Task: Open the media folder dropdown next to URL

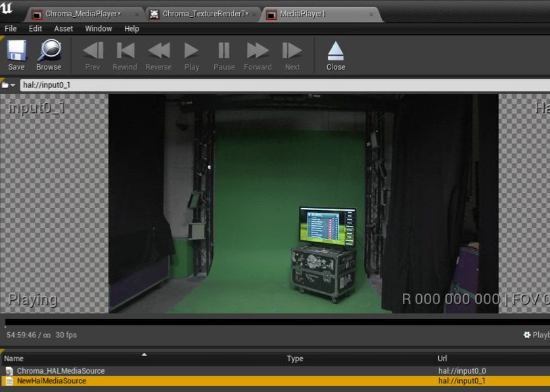Action: tap(9, 85)
